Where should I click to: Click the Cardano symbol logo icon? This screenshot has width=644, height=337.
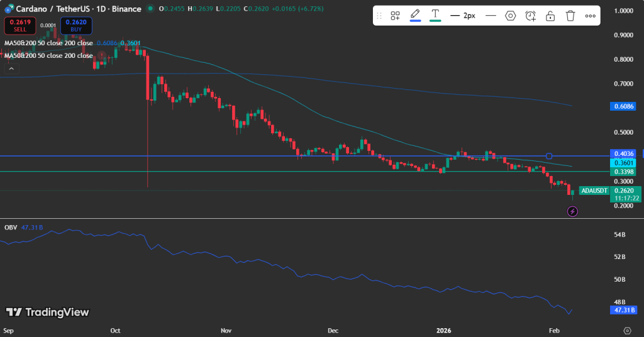point(9,9)
